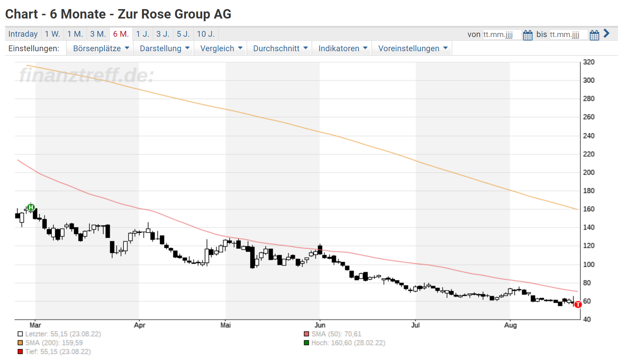Click the 'Mar' x-axis label
Screen dimensions: 622x364
tap(35, 325)
